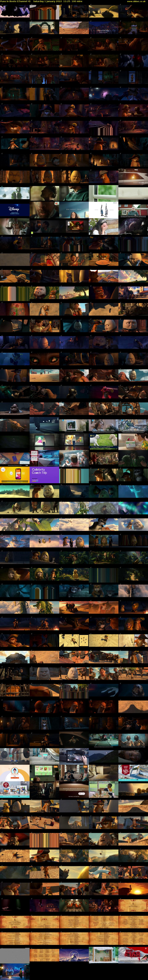Click the No Subscription No Contract thumbnail
Screen dimensions: 148x980
[x=74, y=458]
